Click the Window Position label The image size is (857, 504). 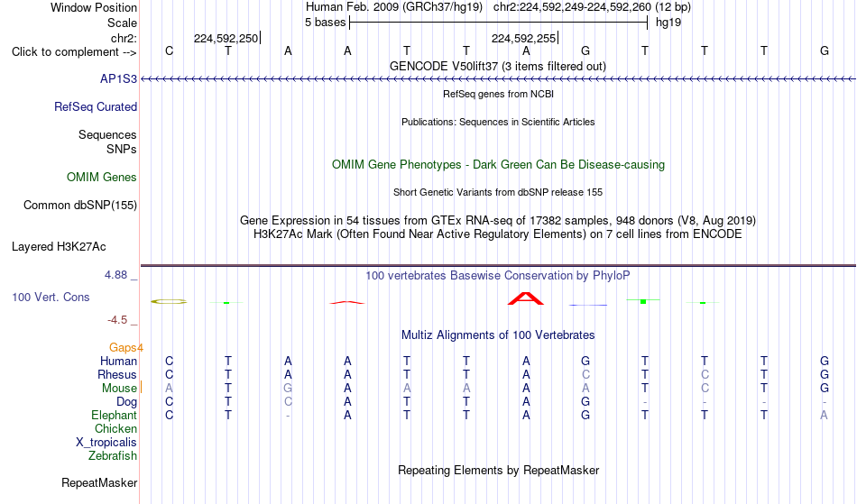tap(94, 7)
